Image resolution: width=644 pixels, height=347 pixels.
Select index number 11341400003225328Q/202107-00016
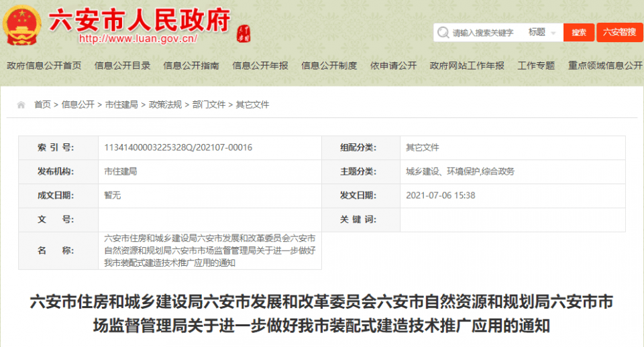point(178,147)
